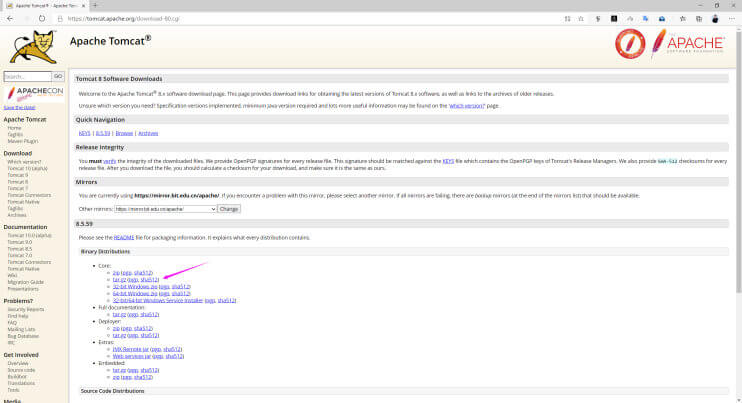Click the Apache Software Foundation logo
Screen dimensions: 742x403
pyautogui.click(x=688, y=43)
